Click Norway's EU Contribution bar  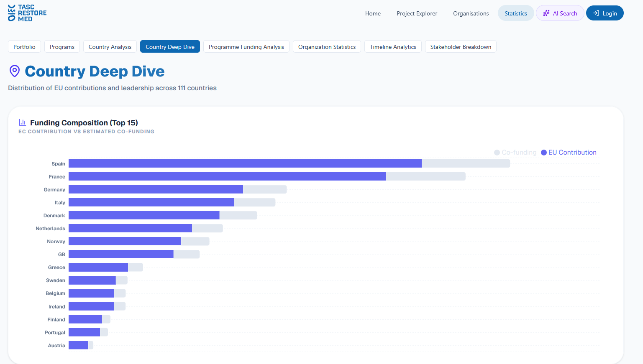[125, 241]
